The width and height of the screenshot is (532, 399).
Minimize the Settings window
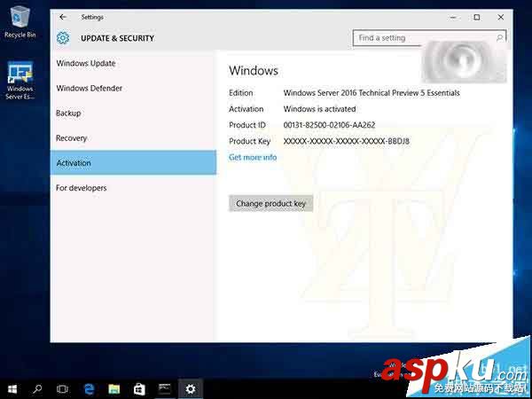pyautogui.click(x=453, y=18)
